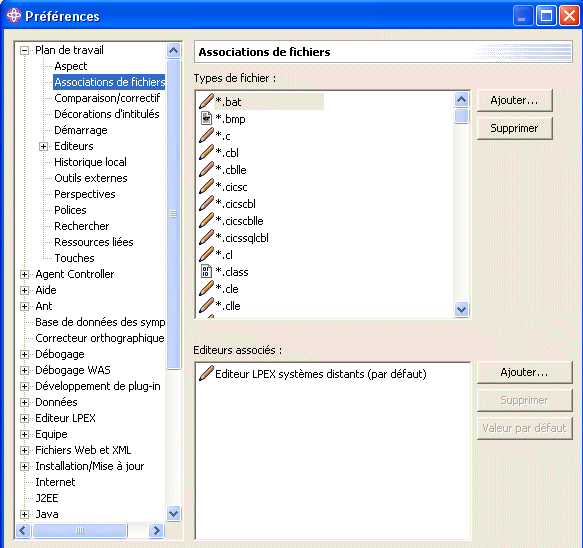Screen dimensions: 583x548
Task: Click the pencil icon next to *.cicssqlcbl
Action: pos(206,237)
